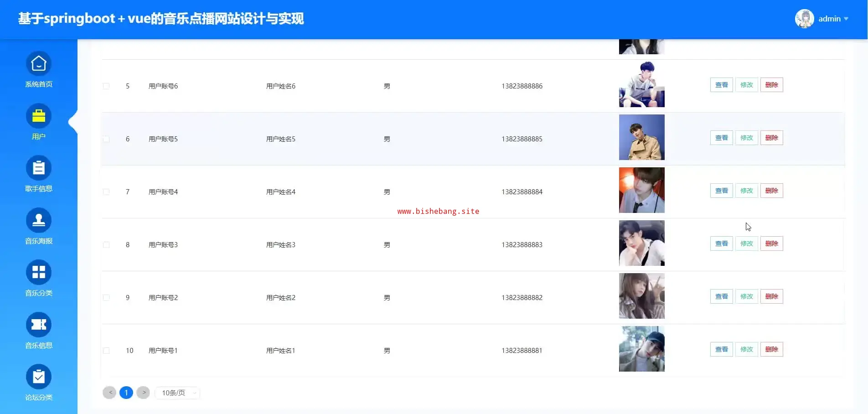
Task: Switch to 论坛分类 menu label
Action: [39, 398]
